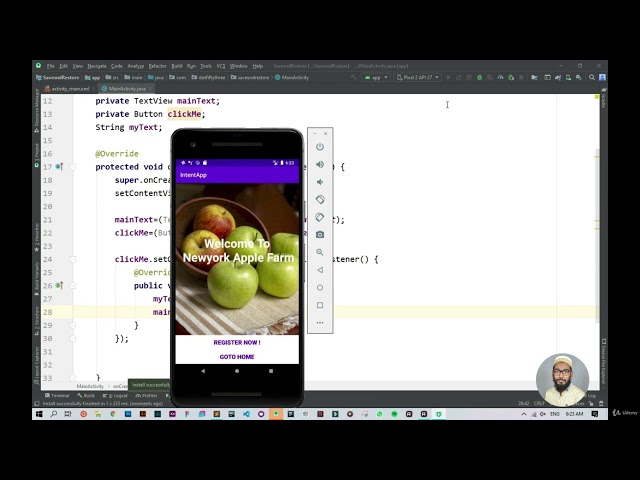Image resolution: width=640 pixels, height=480 pixels.
Task: Rotate the emulator left
Action: (x=320, y=200)
